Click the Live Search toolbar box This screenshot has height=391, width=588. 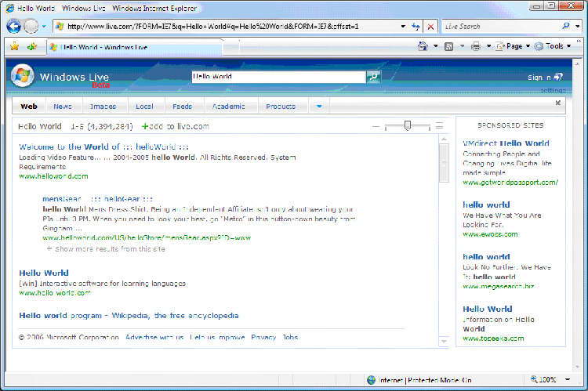(502, 26)
